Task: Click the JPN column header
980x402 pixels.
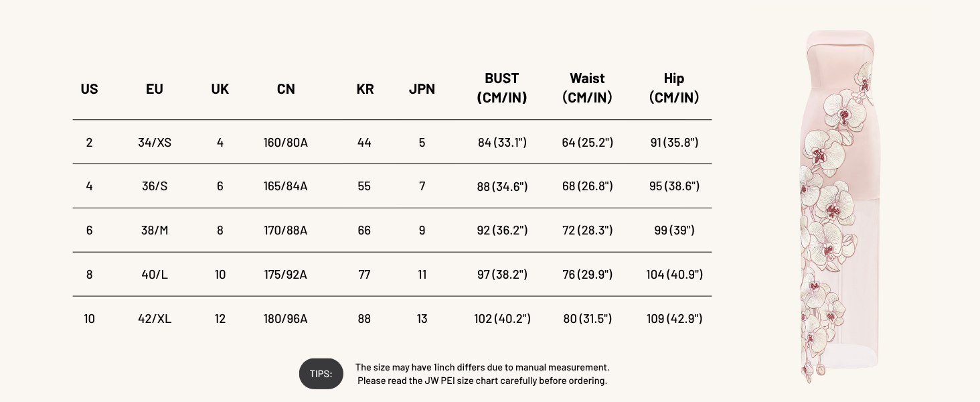Action: (x=422, y=89)
